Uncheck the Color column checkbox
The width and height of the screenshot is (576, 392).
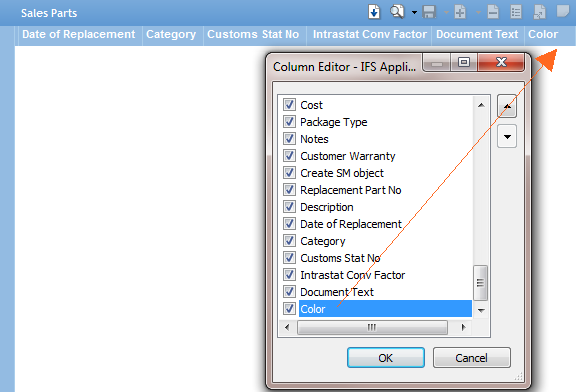click(289, 309)
